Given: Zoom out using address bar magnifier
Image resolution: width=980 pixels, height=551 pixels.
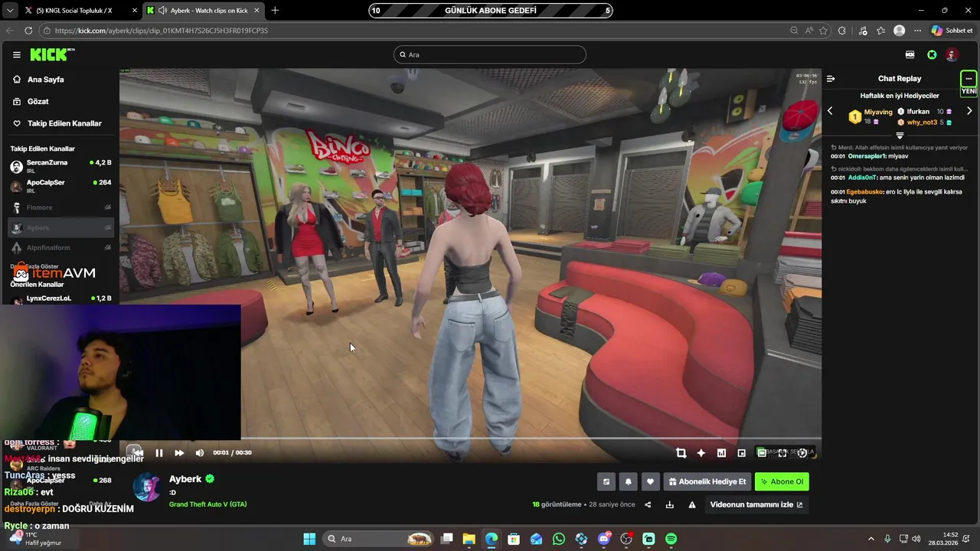Looking at the screenshot, I should coord(794,31).
